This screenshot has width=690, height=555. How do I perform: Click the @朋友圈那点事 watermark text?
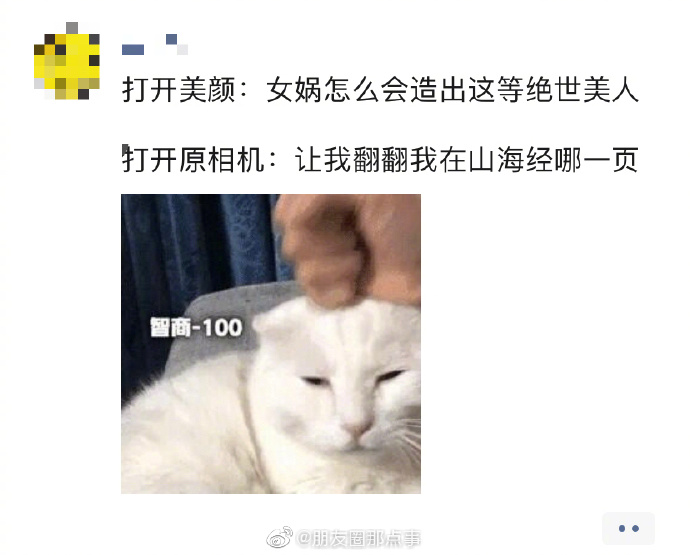tap(359, 538)
